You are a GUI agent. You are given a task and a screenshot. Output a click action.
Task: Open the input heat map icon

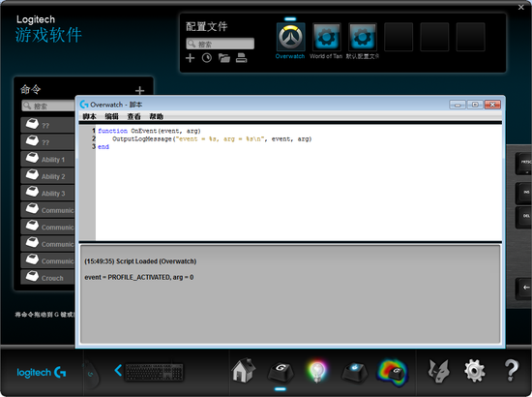pyautogui.click(x=392, y=373)
